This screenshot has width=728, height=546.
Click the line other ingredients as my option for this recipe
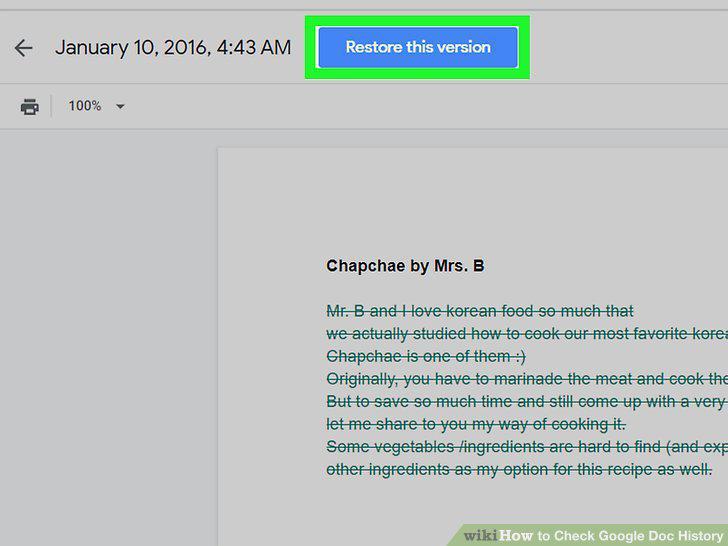(519, 469)
